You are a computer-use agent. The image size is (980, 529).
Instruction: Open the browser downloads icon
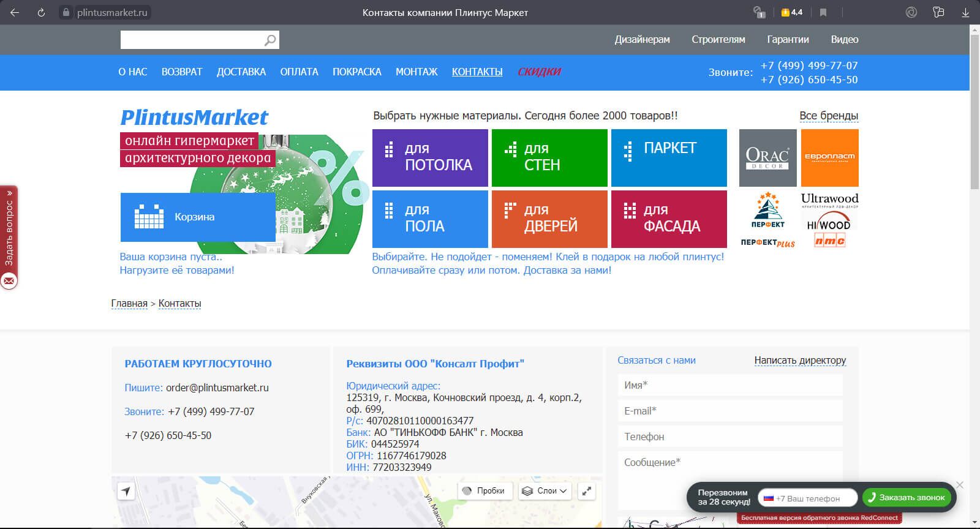click(x=965, y=12)
